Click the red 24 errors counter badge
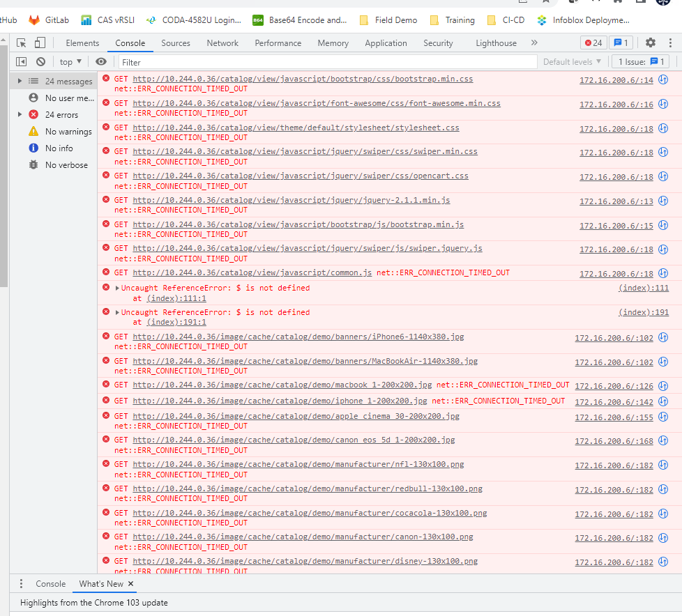682x616 pixels. click(x=593, y=43)
